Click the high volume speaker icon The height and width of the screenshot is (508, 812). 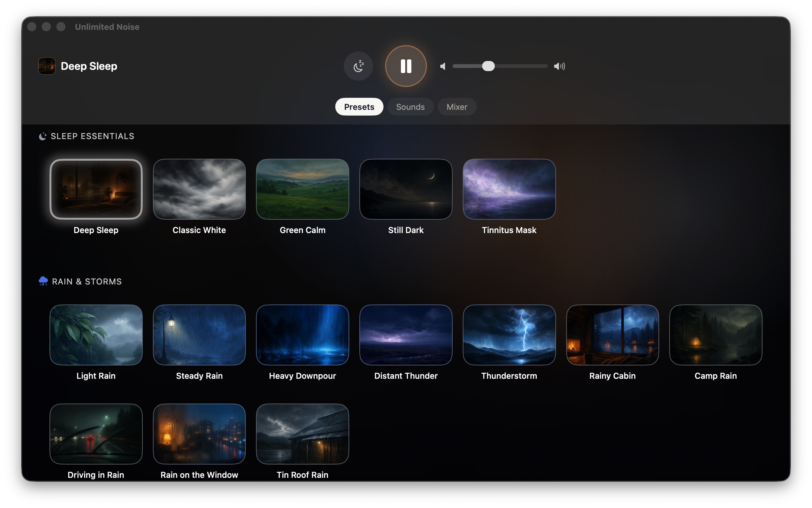pos(559,66)
